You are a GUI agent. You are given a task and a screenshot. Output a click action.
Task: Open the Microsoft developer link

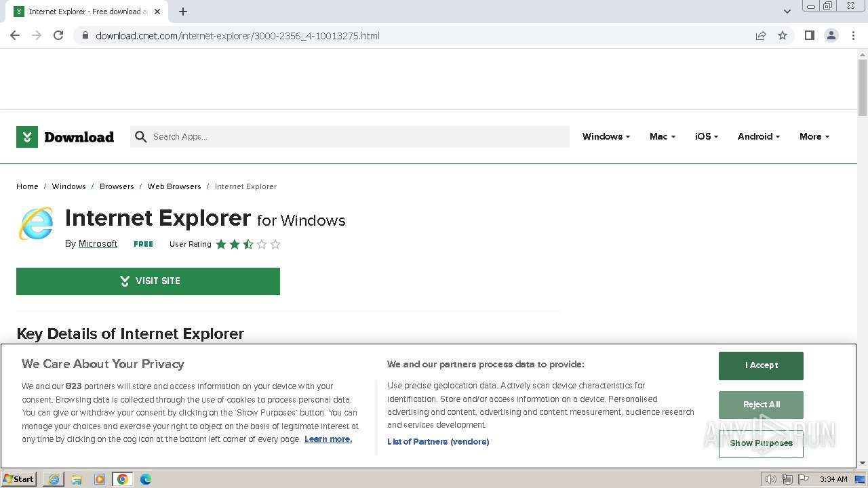98,244
